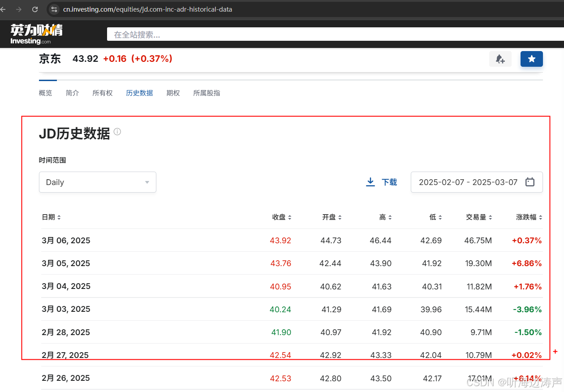564x392 pixels.
Task: Click high price 46.44
Action: coord(381,241)
